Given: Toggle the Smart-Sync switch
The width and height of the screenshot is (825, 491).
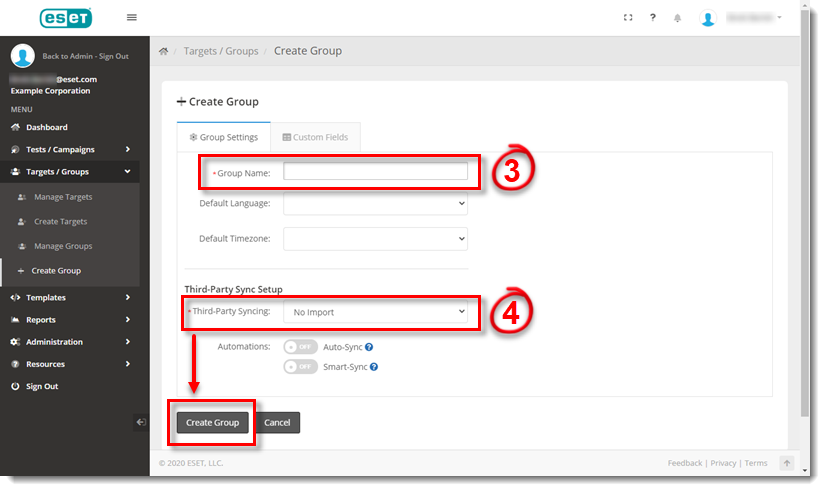Looking at the screenshot, I should click(x=300, y=367).
